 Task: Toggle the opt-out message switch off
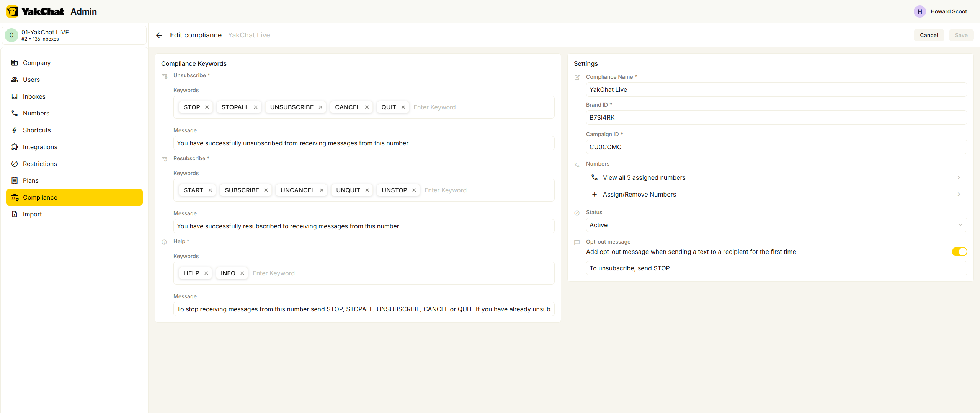click(959, 252)
